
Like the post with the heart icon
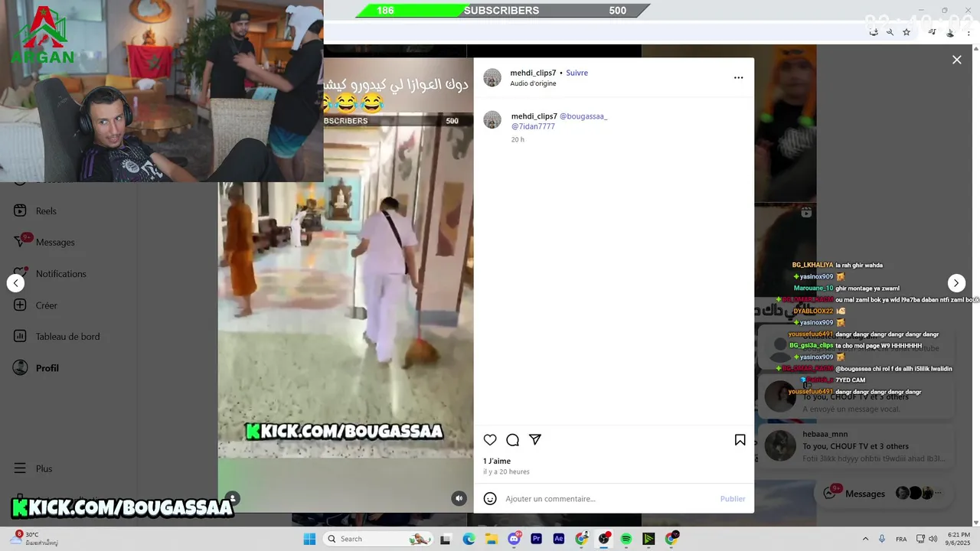coord(490,440)
